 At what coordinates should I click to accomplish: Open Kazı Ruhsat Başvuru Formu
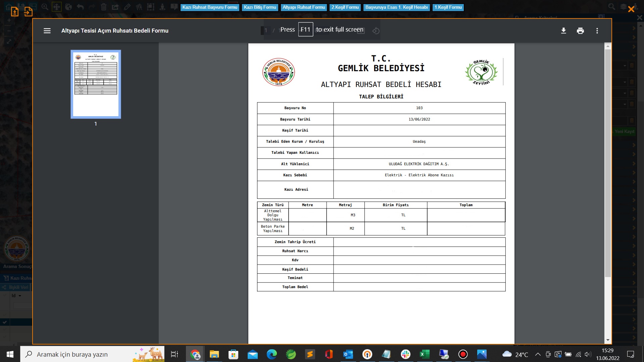click(x=210, y=7)
